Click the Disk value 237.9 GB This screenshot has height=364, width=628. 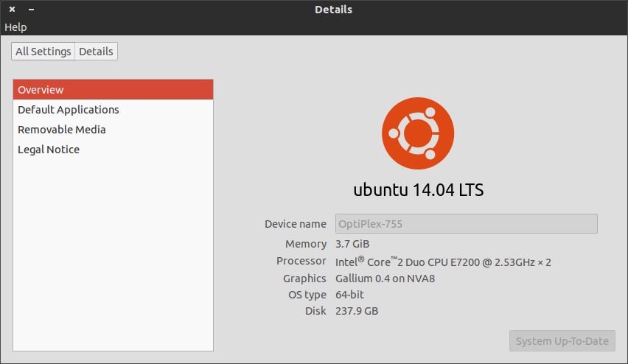(x=357, y=311)
